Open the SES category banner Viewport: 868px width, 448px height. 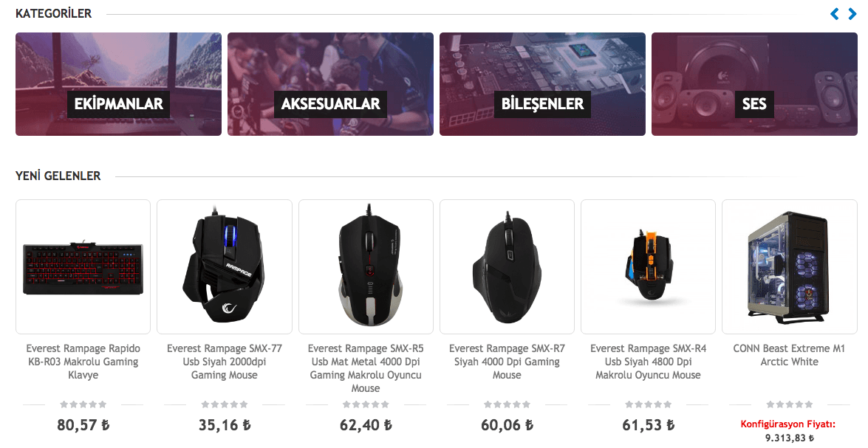point(754,84)
